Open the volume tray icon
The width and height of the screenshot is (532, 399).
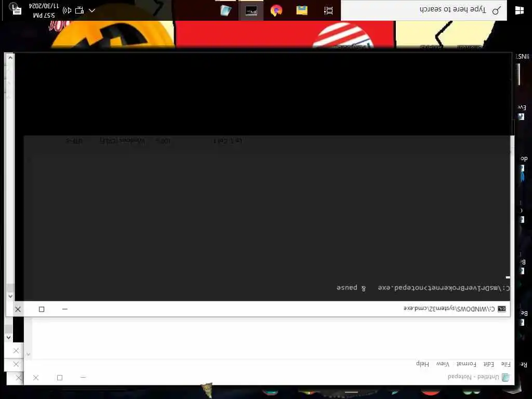[67, 10]
